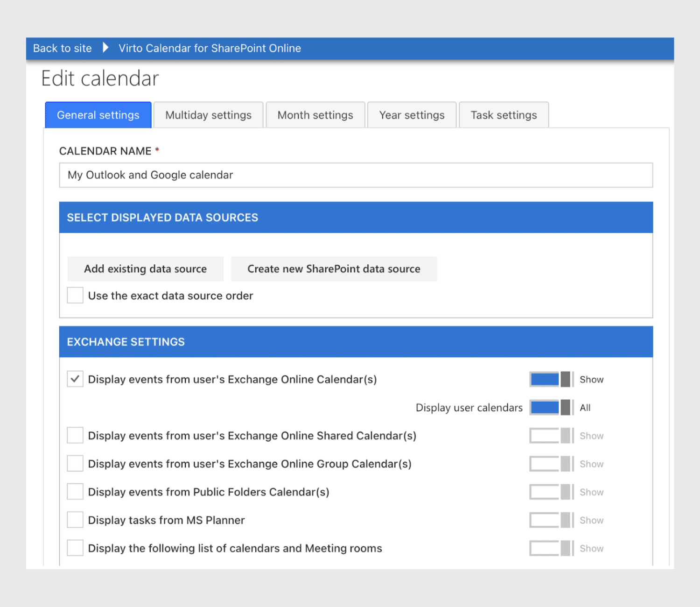
Task: Click the breadcrumb arrow after Back to site
Action: tap(105, 48)
